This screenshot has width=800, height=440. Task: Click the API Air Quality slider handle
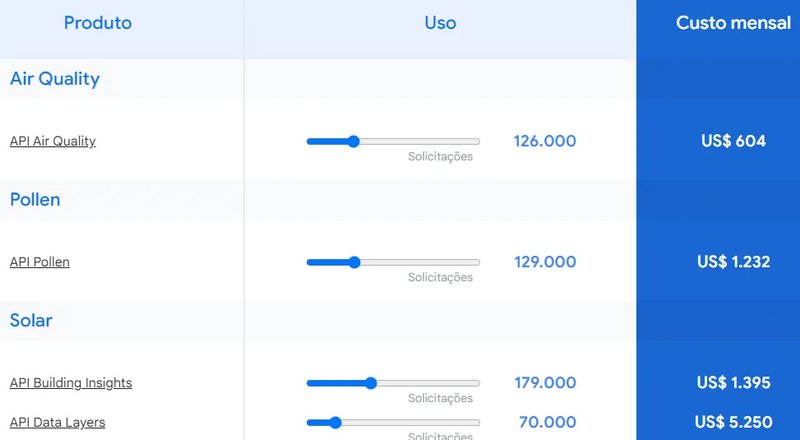[x=353, y=141]
